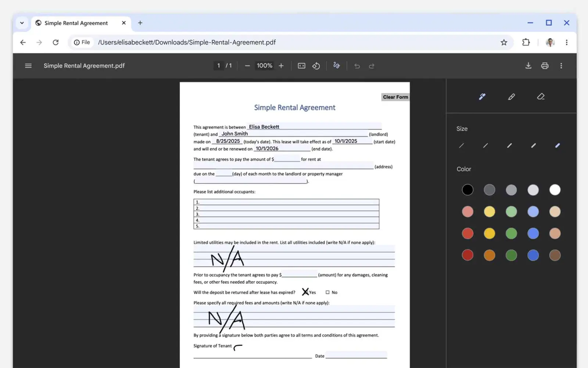Pick the light blue swatch in second row
588x368 pixels.
pyautogui.click(x=533, y=211)
